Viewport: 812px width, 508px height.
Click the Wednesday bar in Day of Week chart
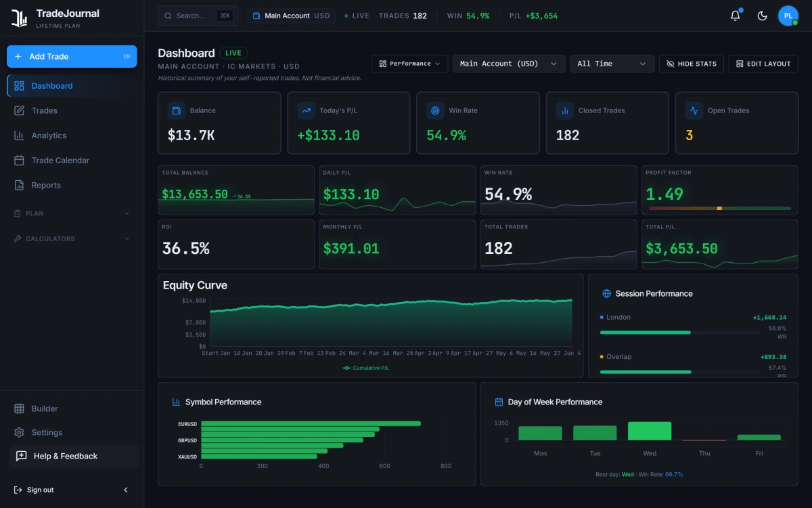(650, 431)
